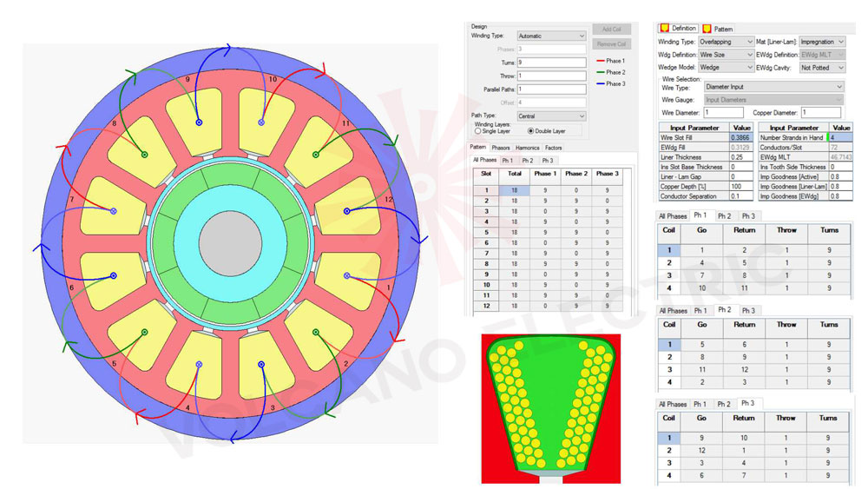This screenshot has height=489, width=868.
Task: Click the slot cross-section conductor preview image
Action: point(551,409)
